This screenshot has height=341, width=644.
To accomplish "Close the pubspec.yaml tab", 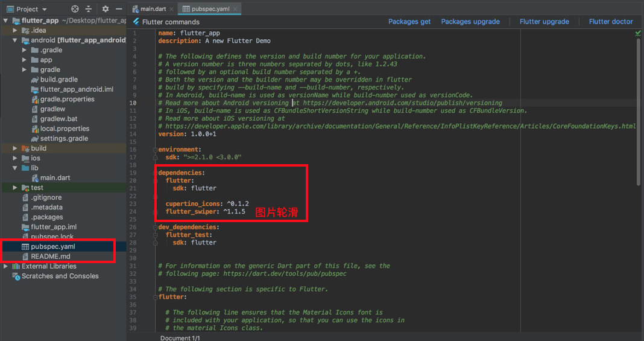I will (x=235, y=9).
